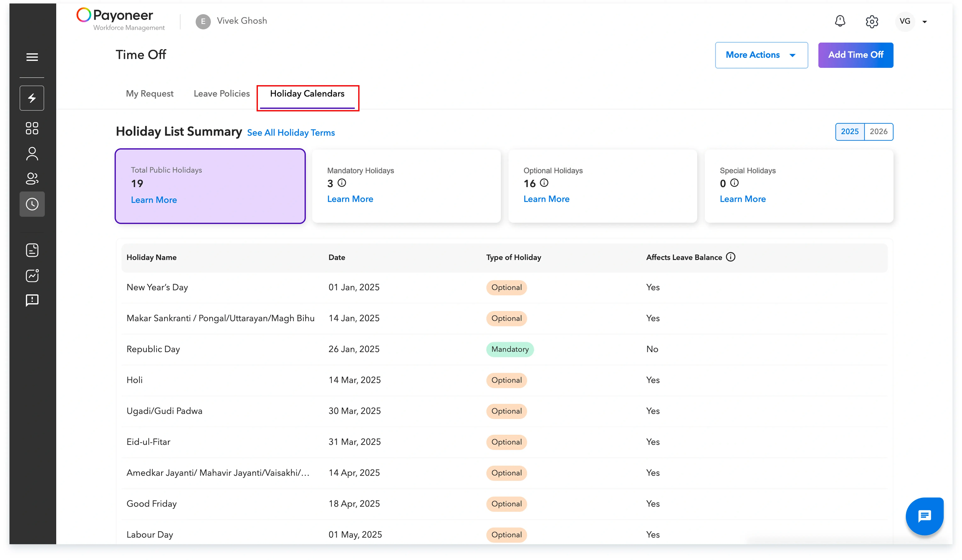Image resolution: width=962 pixels, height=560 pixels.
Task: Open See All Holiday Terms link
Action: pyautogui.click(x=291, y=133)
